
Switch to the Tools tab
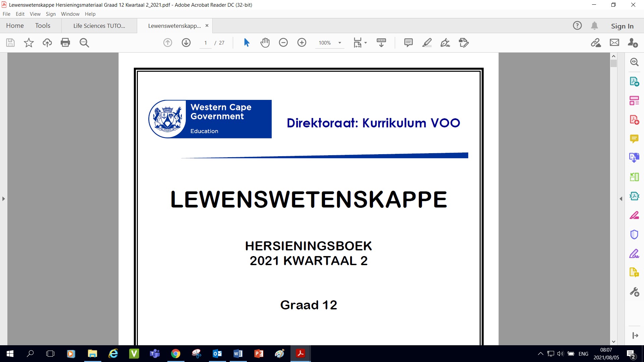[43, 25]
